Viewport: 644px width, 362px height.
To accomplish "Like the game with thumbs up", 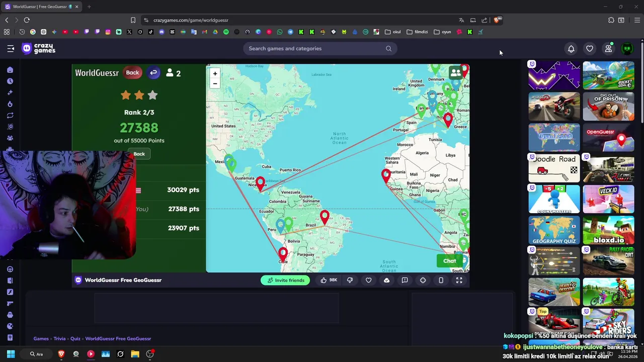I will click(329, 280).
